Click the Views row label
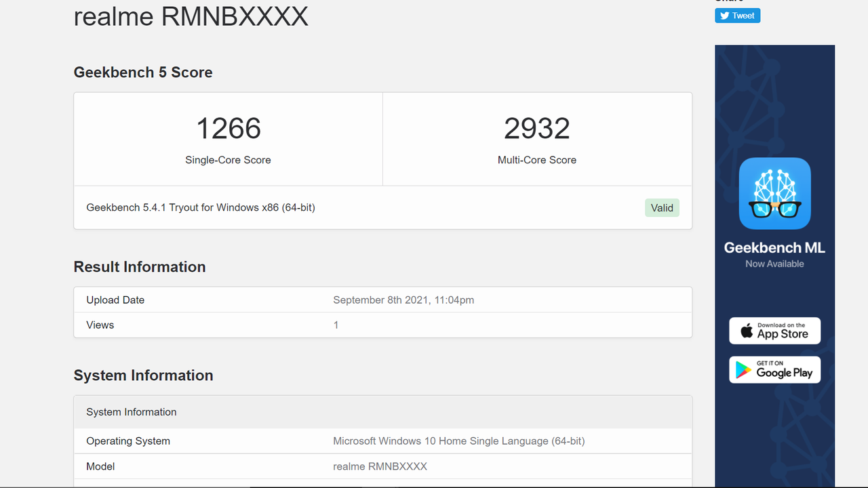Screen dimensions: 868x488 [x=100, y=325]
